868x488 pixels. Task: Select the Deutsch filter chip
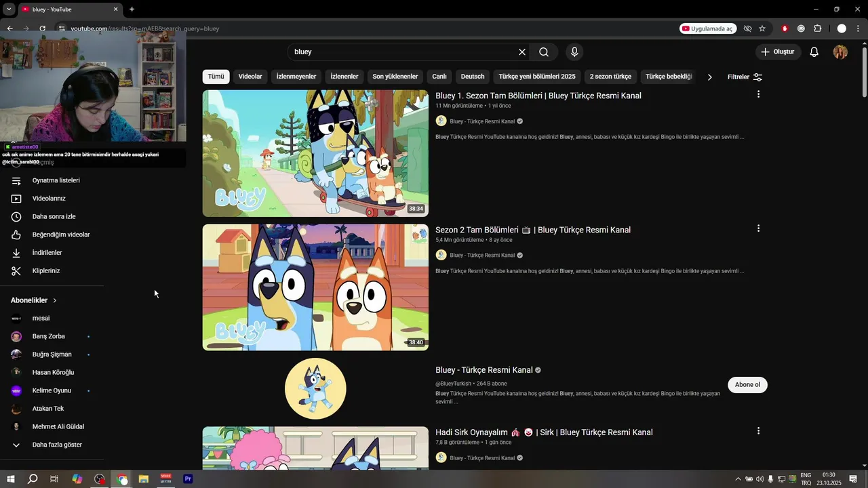pos(473,77)
